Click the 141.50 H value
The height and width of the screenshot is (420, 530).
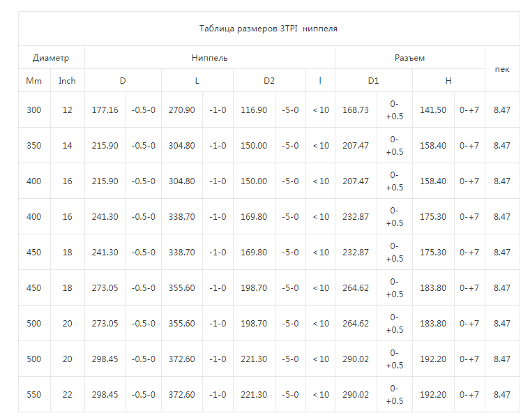click(433, 110)
